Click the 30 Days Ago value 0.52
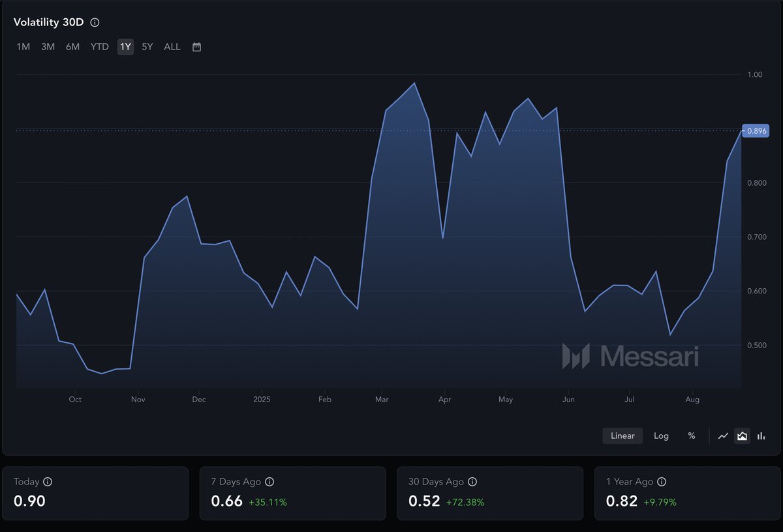 [424, 501]
